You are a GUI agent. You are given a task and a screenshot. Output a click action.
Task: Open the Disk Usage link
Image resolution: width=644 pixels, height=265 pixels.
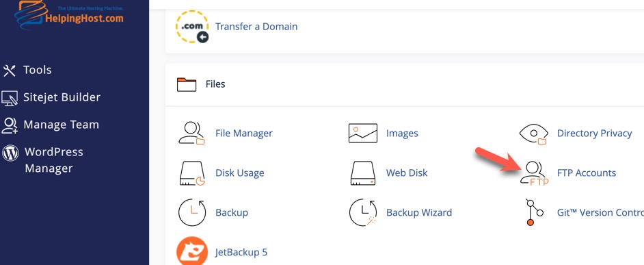[240, 173]
